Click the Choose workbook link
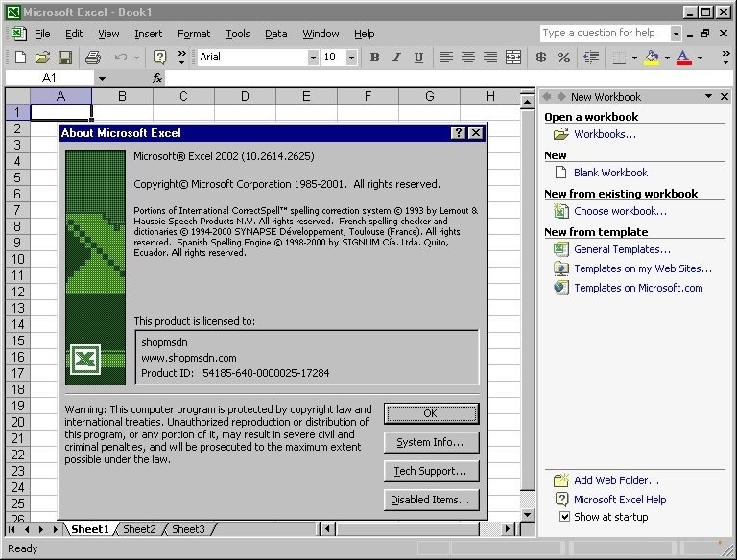 [620, 211]
